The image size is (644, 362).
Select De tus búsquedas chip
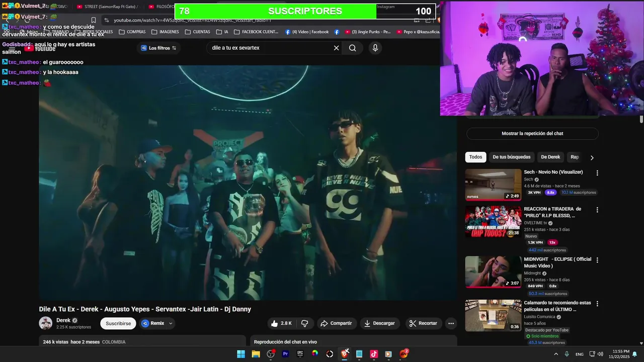pos(511,157)
